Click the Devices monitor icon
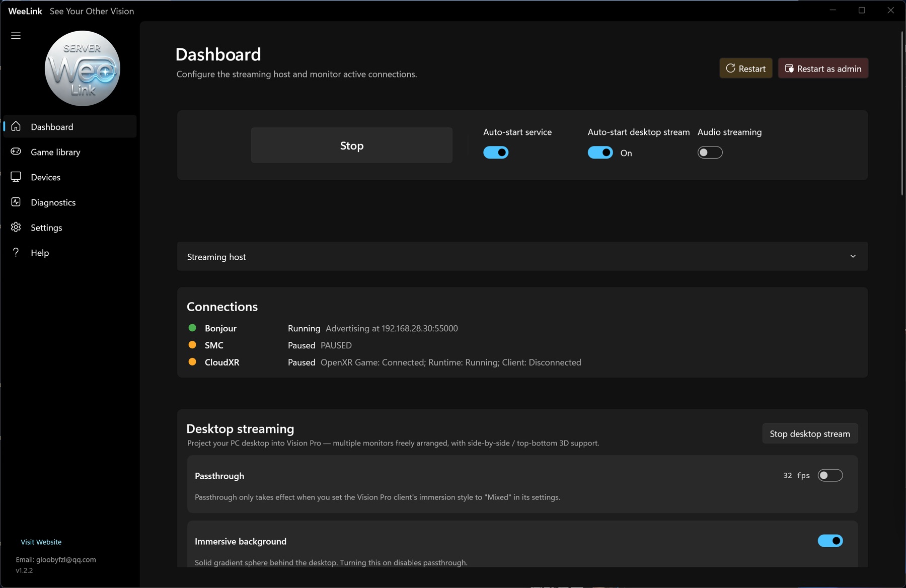Viewport: 906px width, 588px height. 16,177
